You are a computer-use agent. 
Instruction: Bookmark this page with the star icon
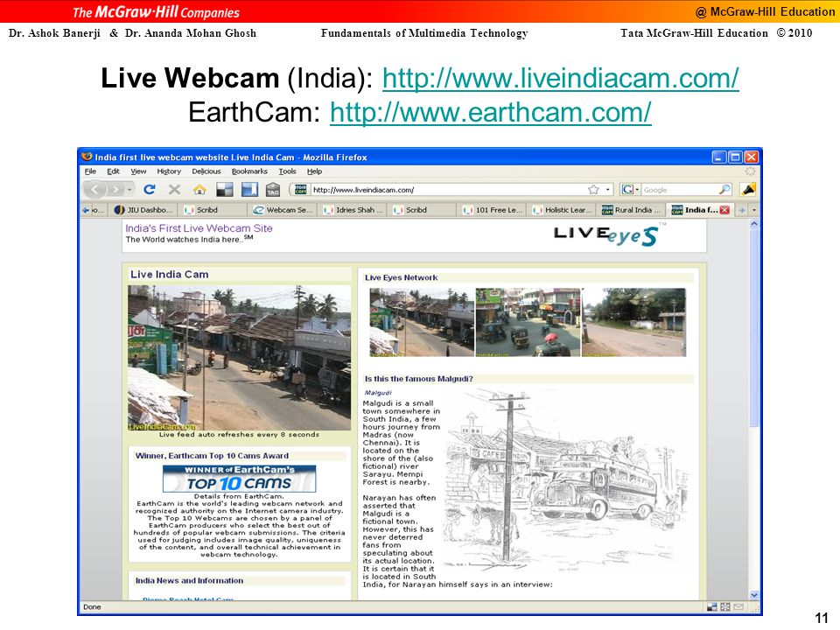[x=593, y=190]
